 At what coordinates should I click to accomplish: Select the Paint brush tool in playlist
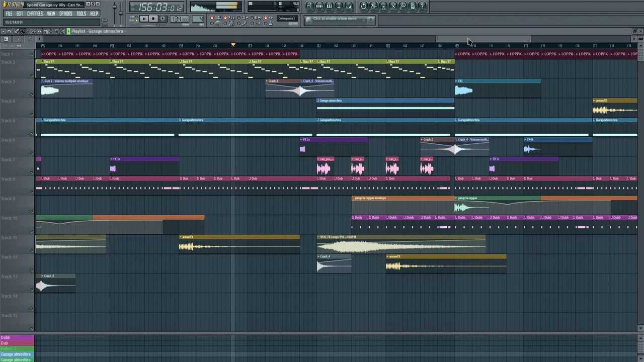point(23,31)
